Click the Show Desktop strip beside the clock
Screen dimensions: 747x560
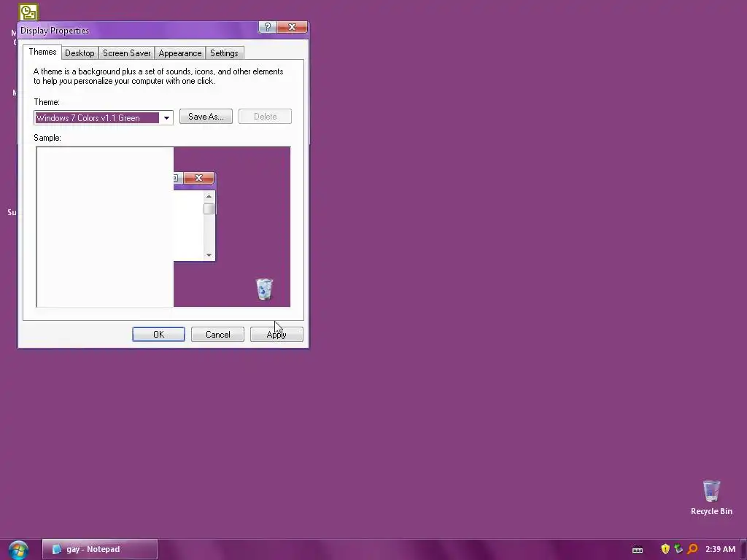pyautogui.click(x=743, y=550)
